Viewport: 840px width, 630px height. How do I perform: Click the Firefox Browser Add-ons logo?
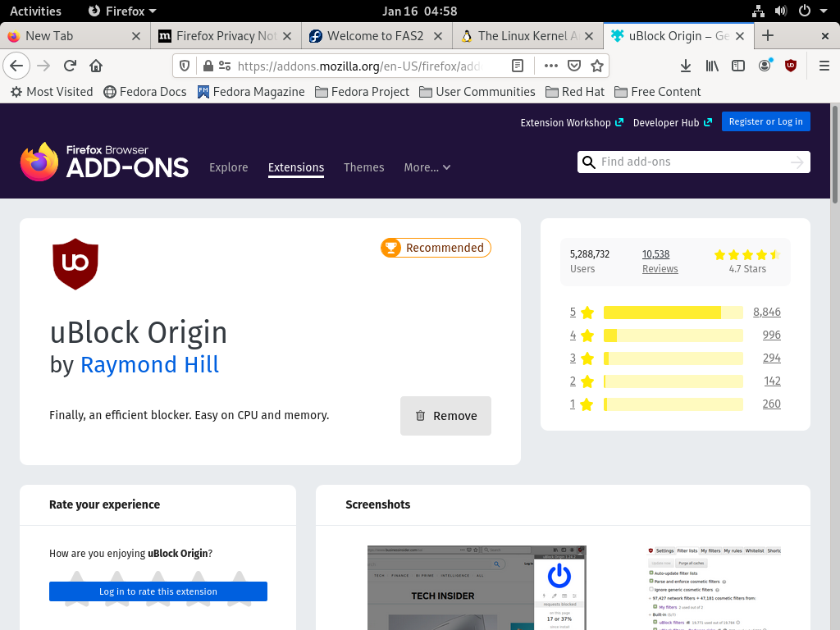pos(104,162)
